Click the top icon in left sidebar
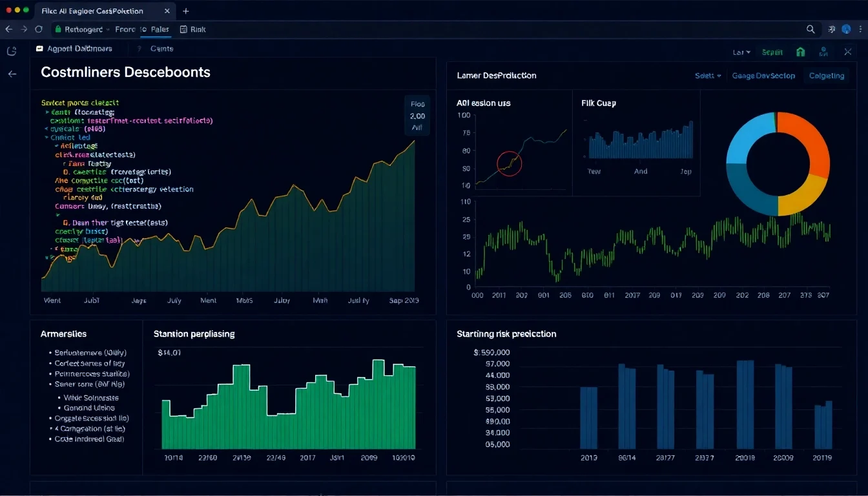Screen dimensions: 868x496 (x=11, y=51)
